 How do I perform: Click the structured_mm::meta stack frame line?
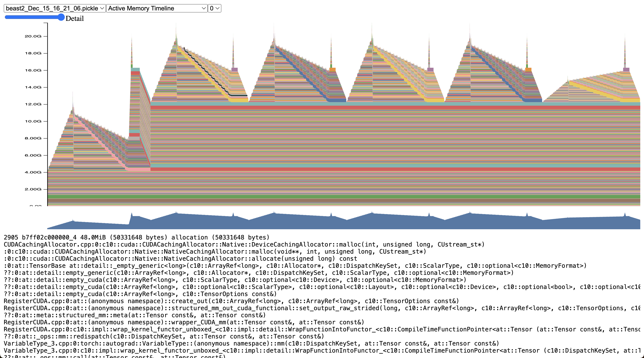tap(135, 315)
